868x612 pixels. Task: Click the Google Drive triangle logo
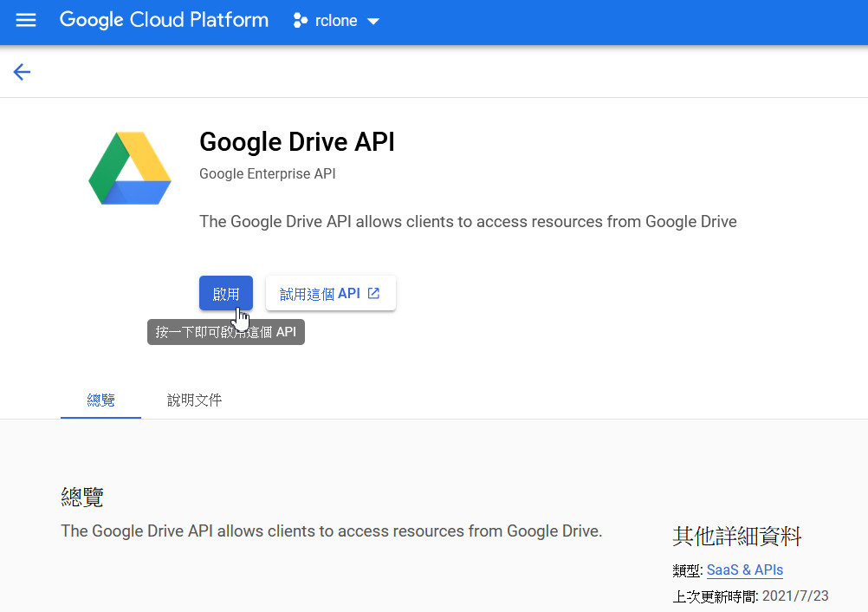click(130, 168)
